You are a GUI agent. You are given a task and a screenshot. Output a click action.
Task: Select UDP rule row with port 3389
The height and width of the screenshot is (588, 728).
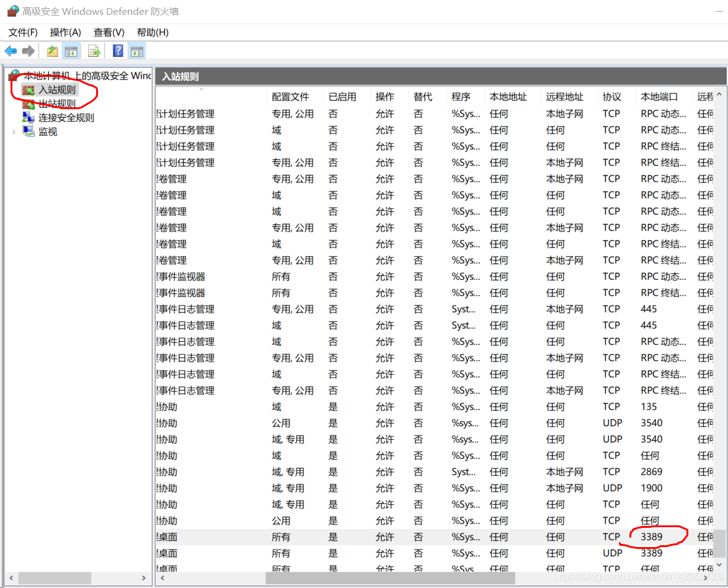pos(435,553)
